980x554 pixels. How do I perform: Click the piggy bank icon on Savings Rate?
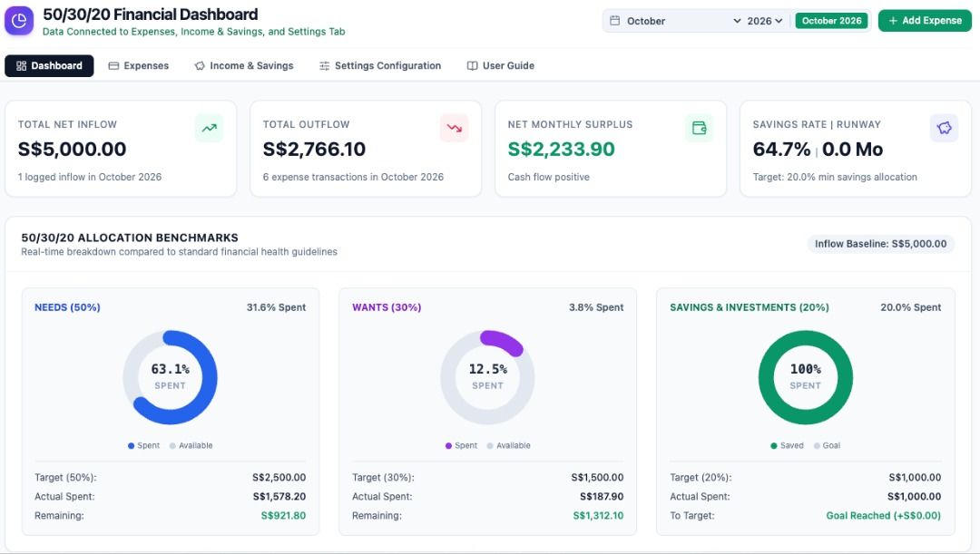[945, 128]
